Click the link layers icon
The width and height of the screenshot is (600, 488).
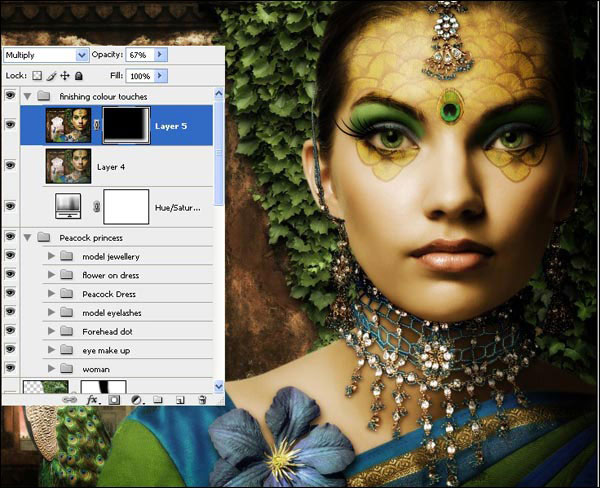click(71, 399)
